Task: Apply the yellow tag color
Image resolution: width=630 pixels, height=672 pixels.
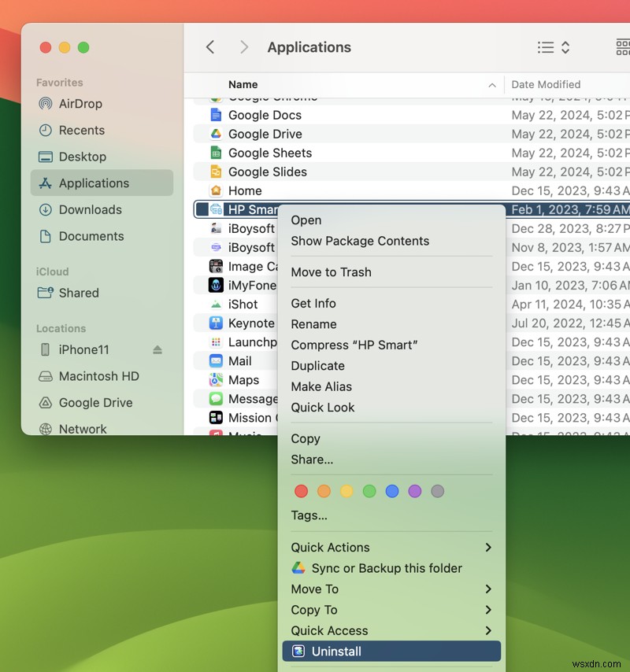Action: (346, 491)
